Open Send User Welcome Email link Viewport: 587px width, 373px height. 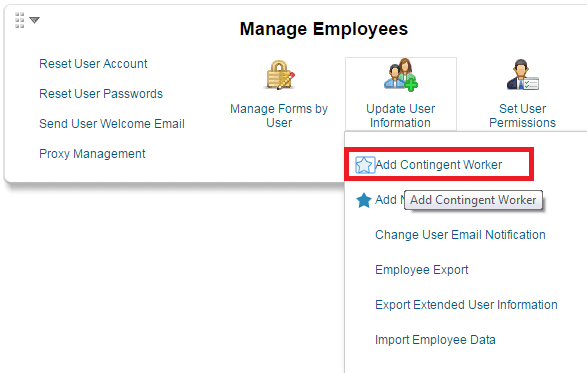[112, 124]
